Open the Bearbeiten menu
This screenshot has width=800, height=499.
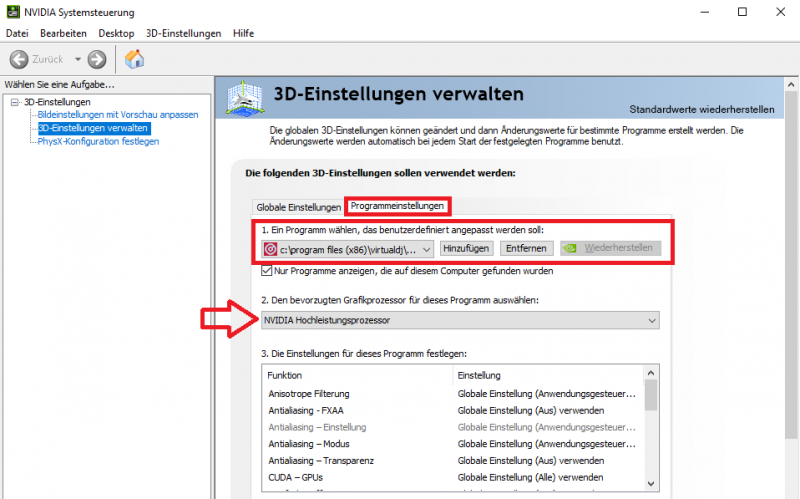[63, 33]
